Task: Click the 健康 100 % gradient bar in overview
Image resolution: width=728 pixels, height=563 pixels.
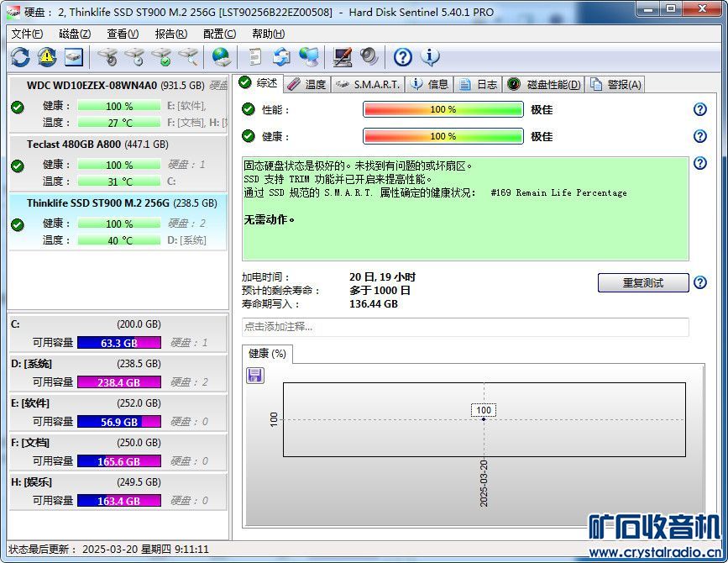Action: point(443,137)
